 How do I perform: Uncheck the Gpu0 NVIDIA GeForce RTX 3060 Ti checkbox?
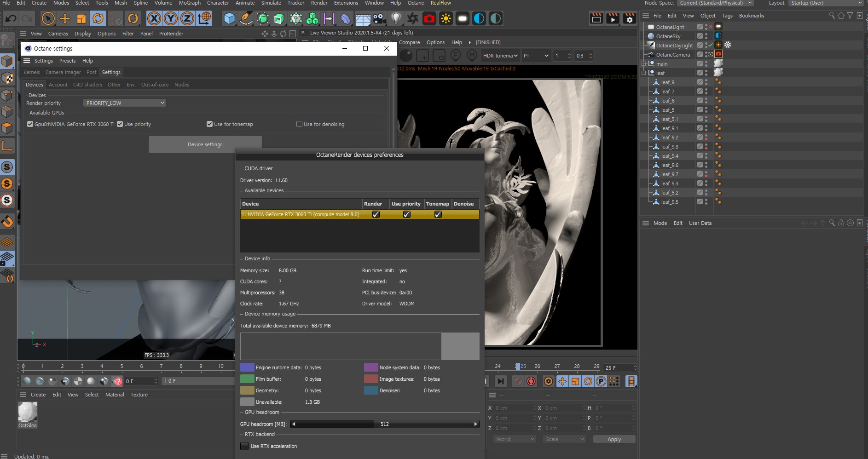tap(30, 124)
